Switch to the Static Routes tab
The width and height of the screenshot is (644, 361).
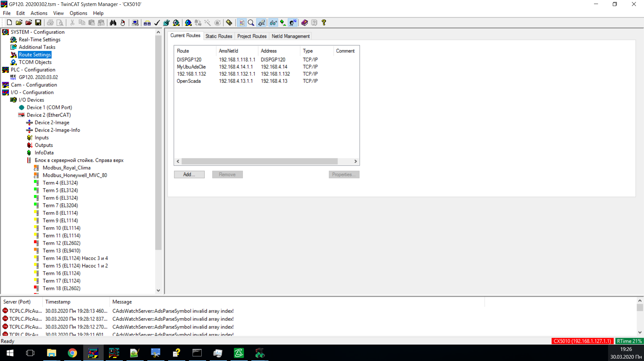tap(218, 36)
